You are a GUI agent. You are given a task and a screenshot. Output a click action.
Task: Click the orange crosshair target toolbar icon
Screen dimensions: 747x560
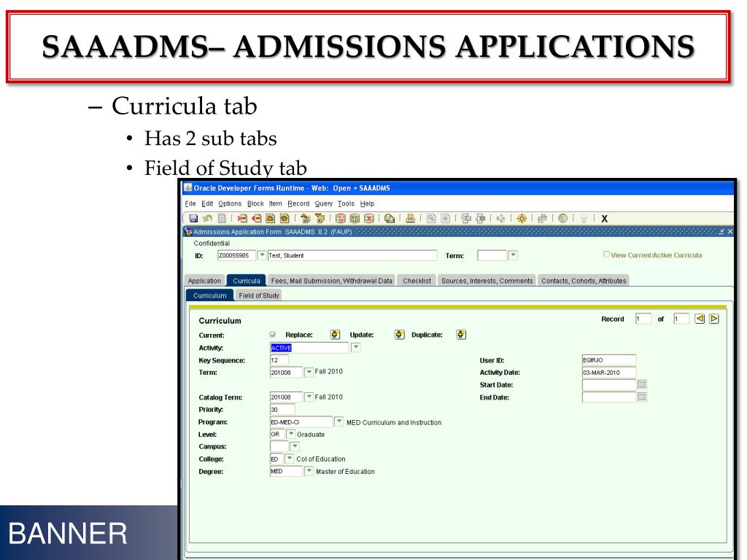coord(522,219)
